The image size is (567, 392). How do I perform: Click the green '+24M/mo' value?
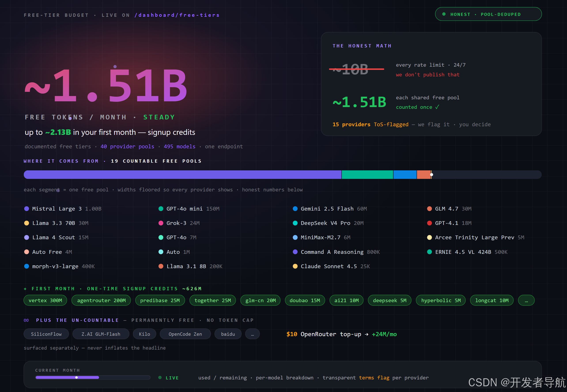pyautogui.click(x=384, y=334)
